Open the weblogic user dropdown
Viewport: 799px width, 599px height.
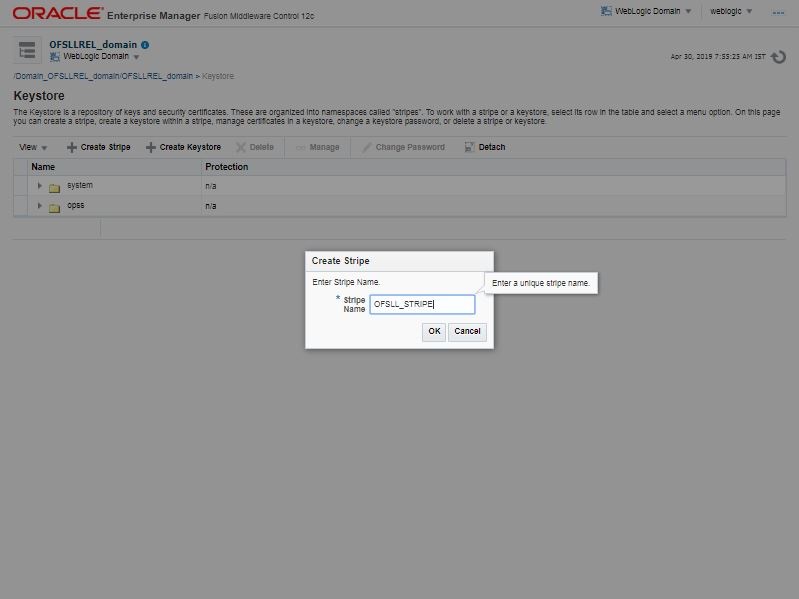[x=731, y=11]
